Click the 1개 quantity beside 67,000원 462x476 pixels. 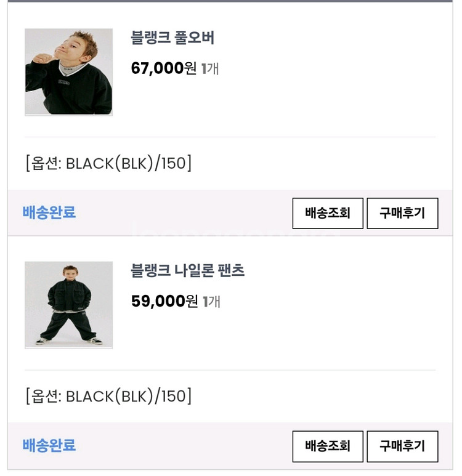[x=210, y=68]
